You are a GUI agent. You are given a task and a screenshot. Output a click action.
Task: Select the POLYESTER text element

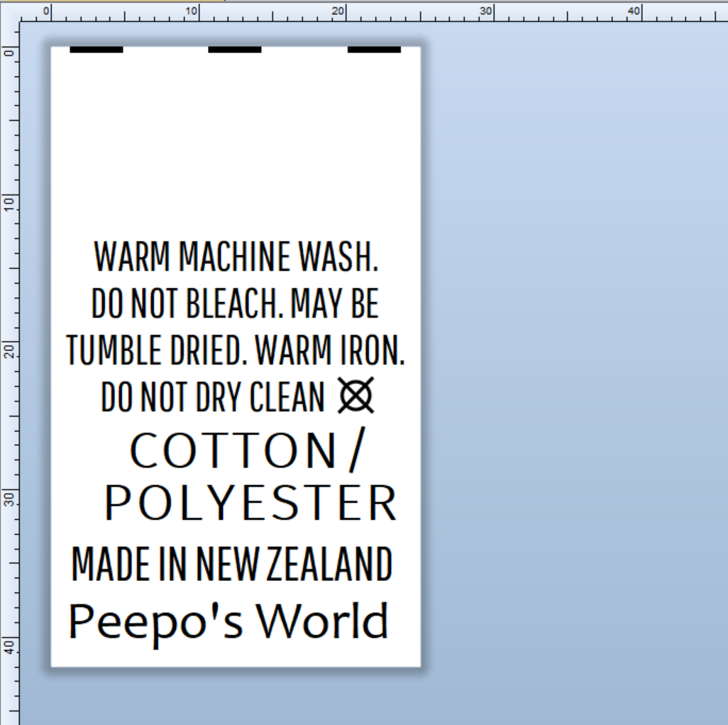252,502
